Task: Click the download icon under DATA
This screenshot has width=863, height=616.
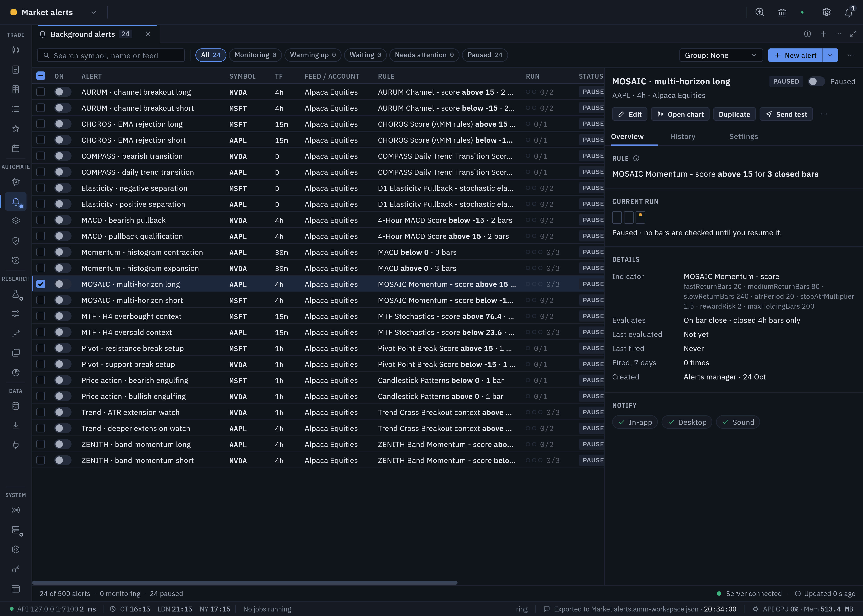Action: pyautogui.click(x=16, y=426)
